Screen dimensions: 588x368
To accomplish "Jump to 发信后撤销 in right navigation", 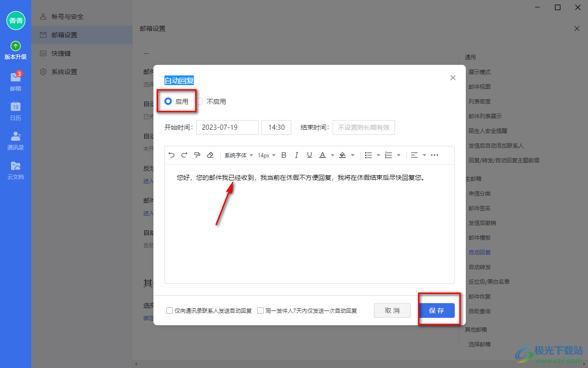I will (482, 223).
